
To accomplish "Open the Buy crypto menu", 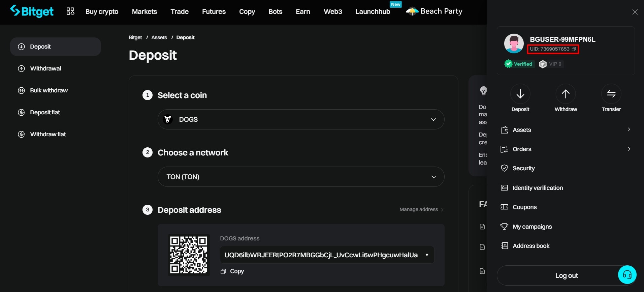I will (x=102, y=11).
